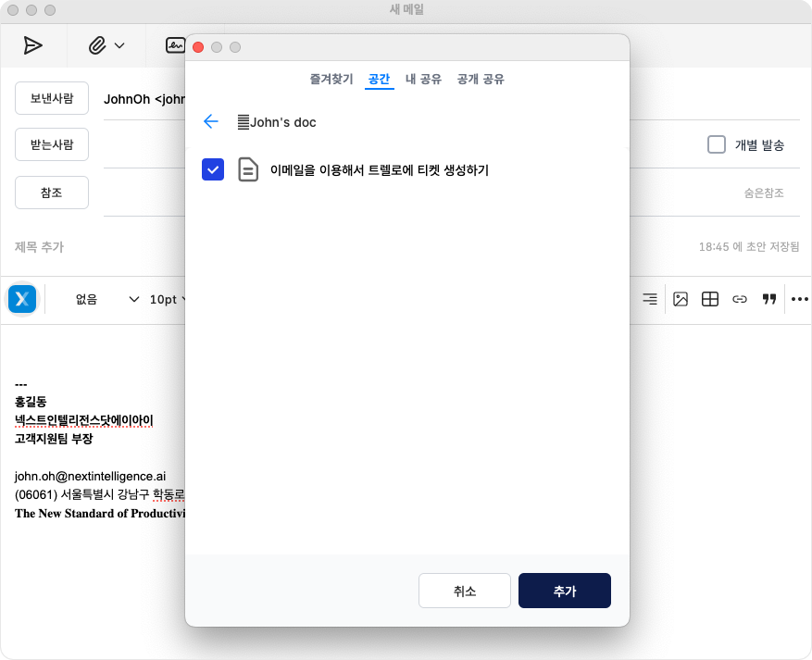This screenshot has height=660, width=812.
Task: Click the send mail paper-plane icon
Action: [32, 45]
